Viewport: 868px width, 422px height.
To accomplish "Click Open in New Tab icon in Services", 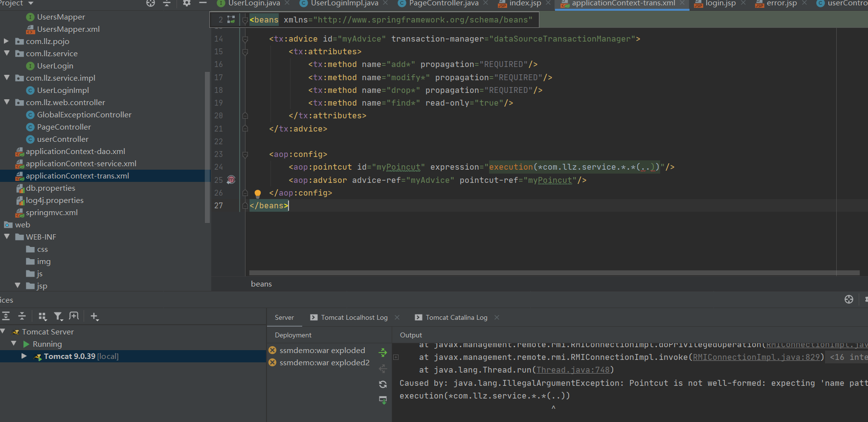I will (x=74, y=316).
